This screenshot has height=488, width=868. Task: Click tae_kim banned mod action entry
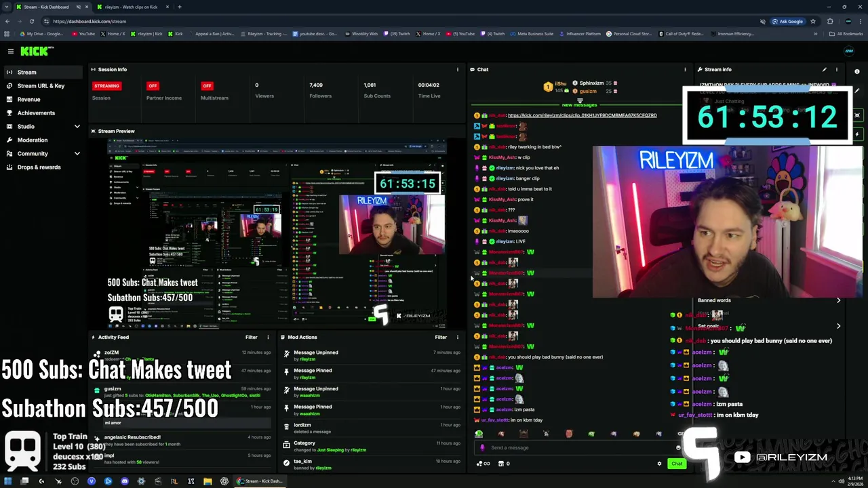pyautogui.click(x=372, y=464)
